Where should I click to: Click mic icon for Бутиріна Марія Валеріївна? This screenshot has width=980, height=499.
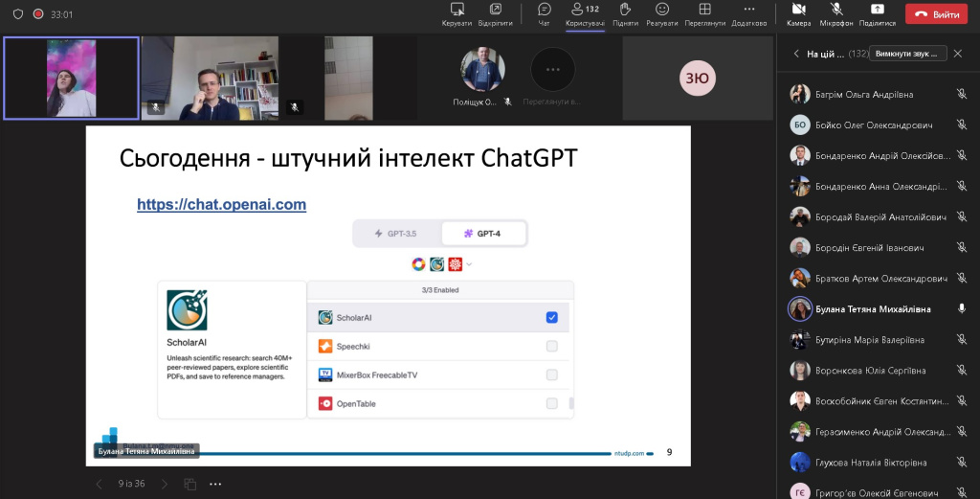pyautogui.click(x=961, y=340)
